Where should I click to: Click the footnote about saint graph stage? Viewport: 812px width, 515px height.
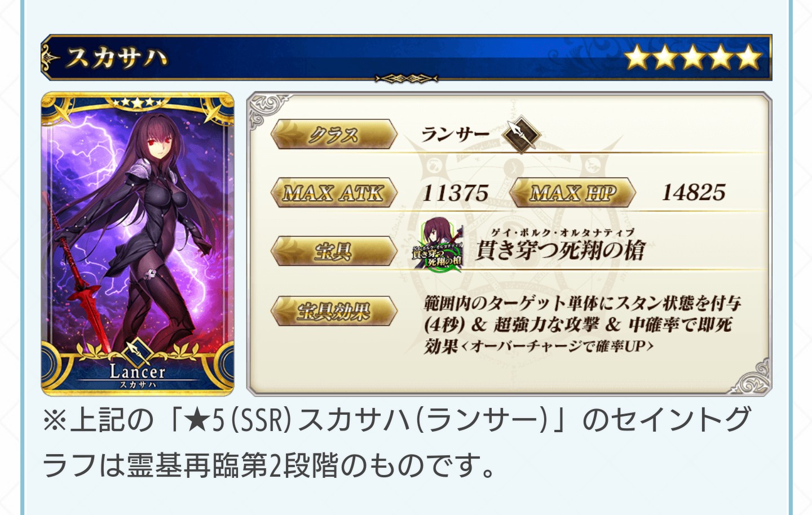pyautogui.click(x=397, y=443)
